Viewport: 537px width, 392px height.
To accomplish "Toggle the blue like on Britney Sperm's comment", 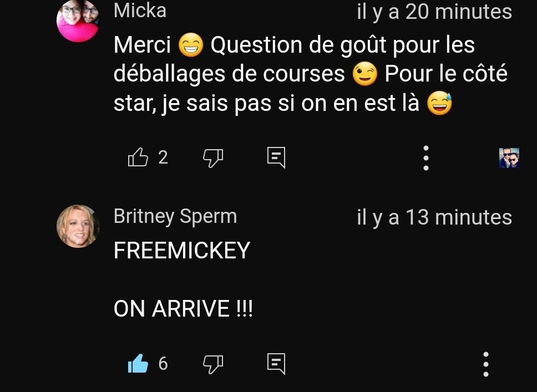I will 138,363.
